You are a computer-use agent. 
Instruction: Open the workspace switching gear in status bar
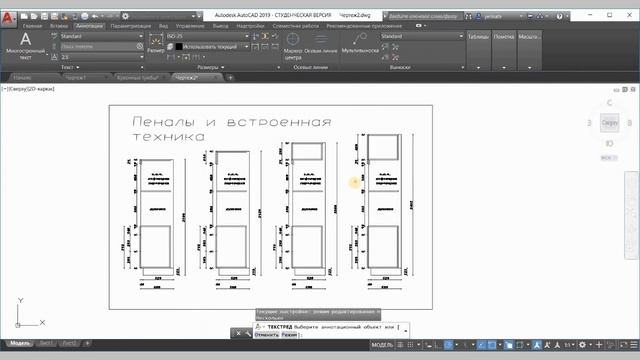(582, 345)
